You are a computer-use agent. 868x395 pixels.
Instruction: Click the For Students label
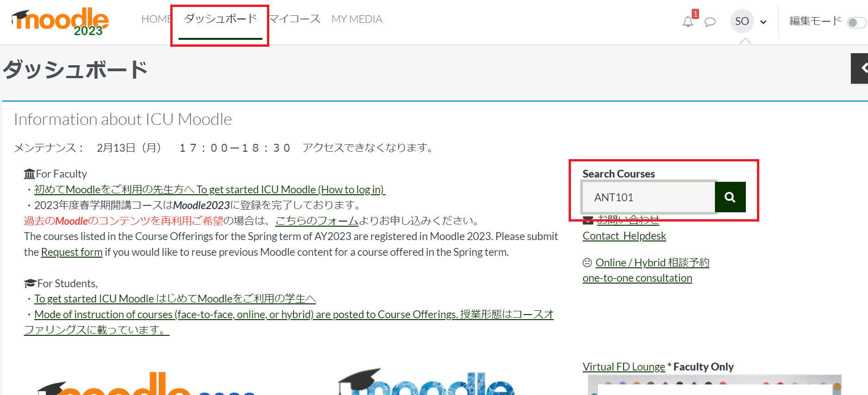tap(61, 284)
